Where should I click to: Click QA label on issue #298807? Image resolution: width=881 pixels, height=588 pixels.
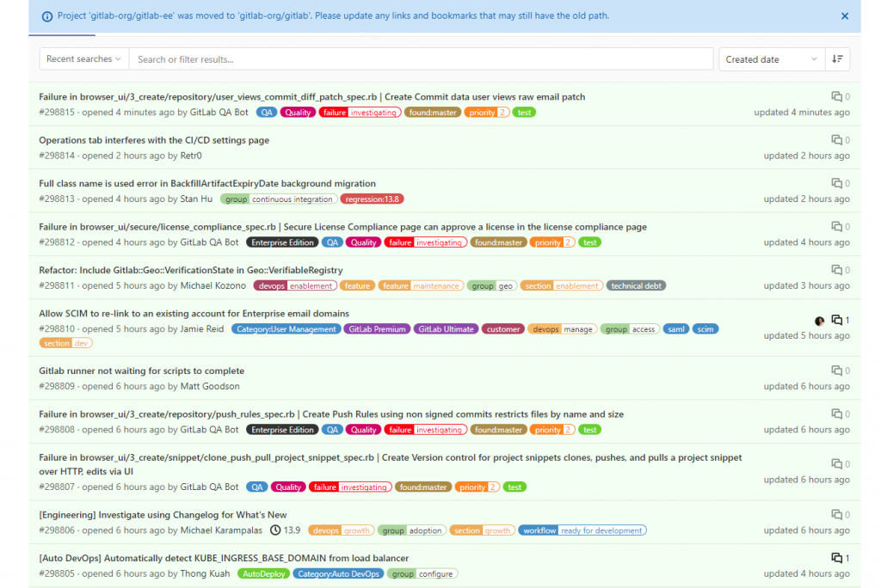[x=256, y=487]
